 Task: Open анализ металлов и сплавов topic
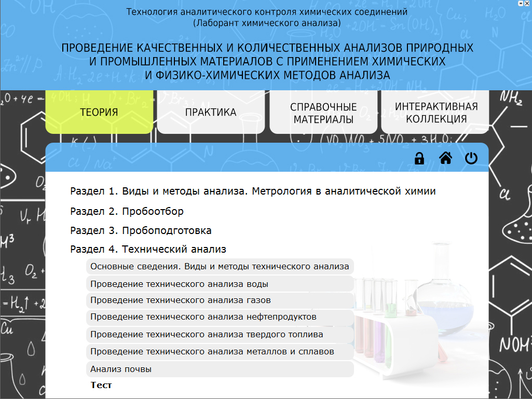212,351
